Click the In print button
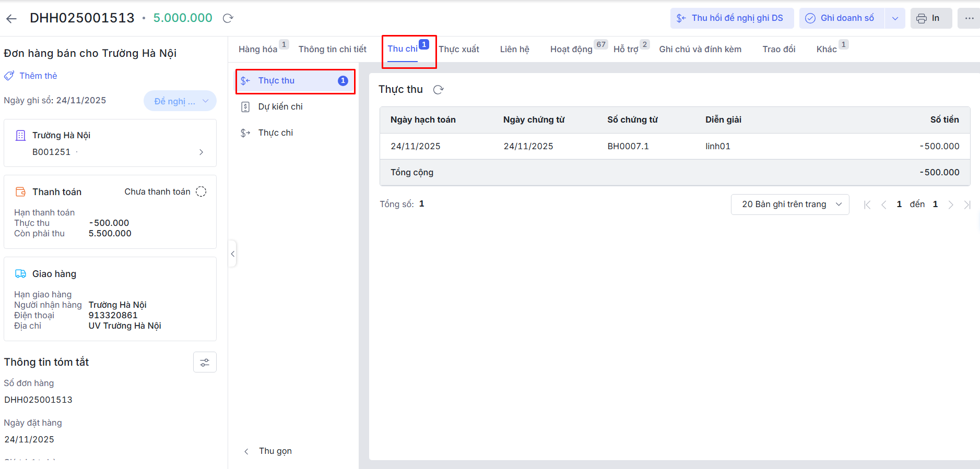 930,18
